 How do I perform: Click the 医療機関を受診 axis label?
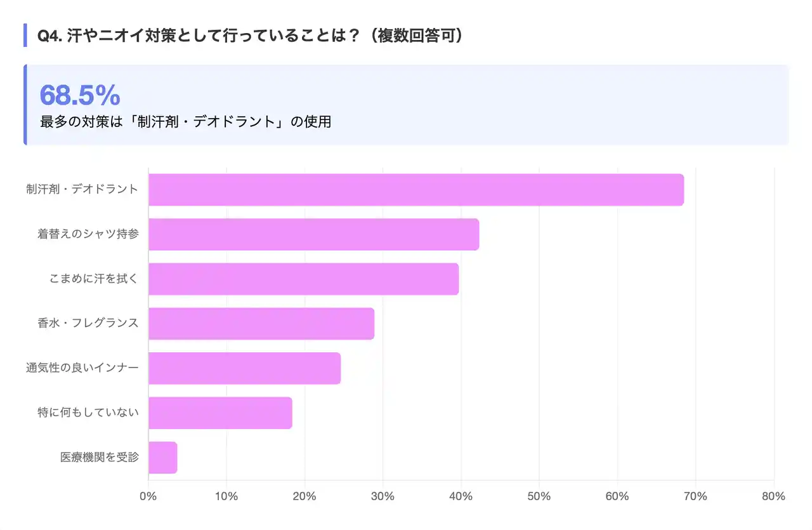pyautogui.click(x=99, y=457)
